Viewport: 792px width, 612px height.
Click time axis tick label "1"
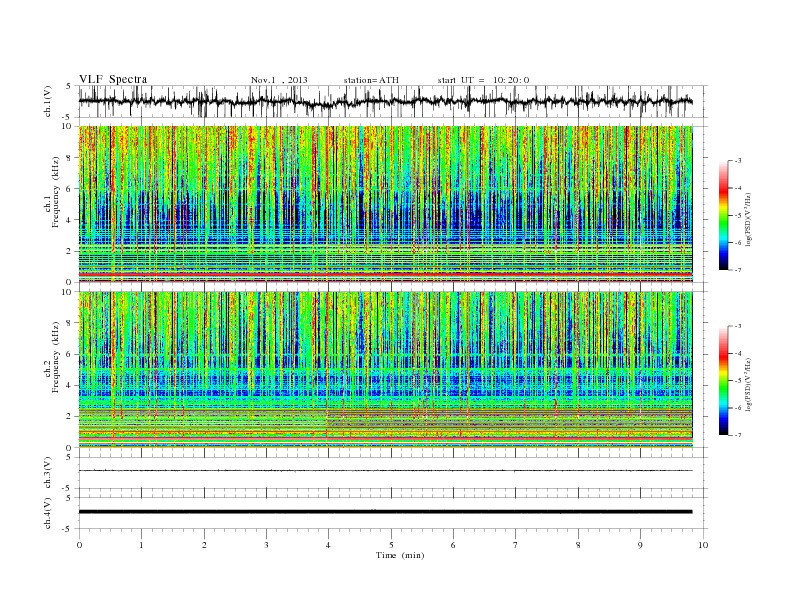tap(141, 545)
